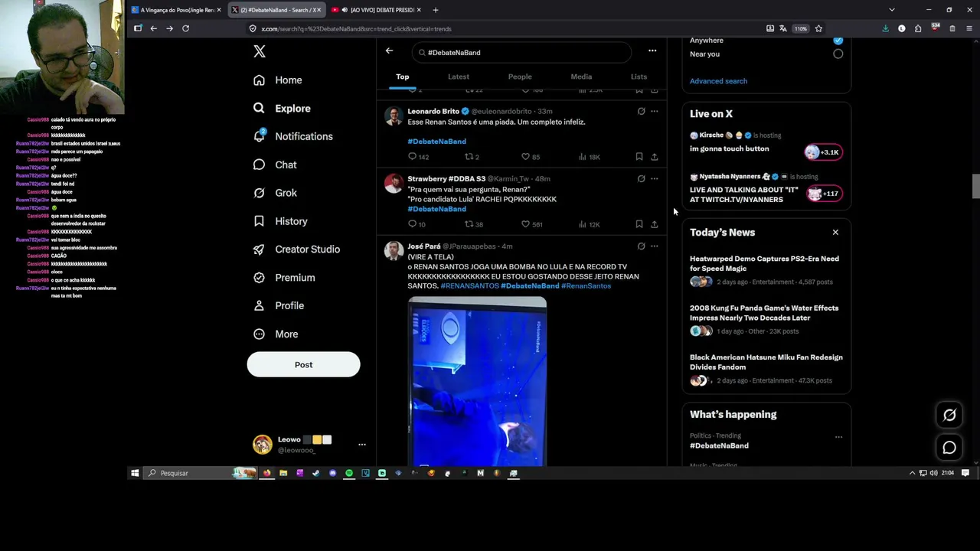The width and height of the screenshot is (980, 551).
Task: Expand the More menu in sidebar
Action: 276,334
